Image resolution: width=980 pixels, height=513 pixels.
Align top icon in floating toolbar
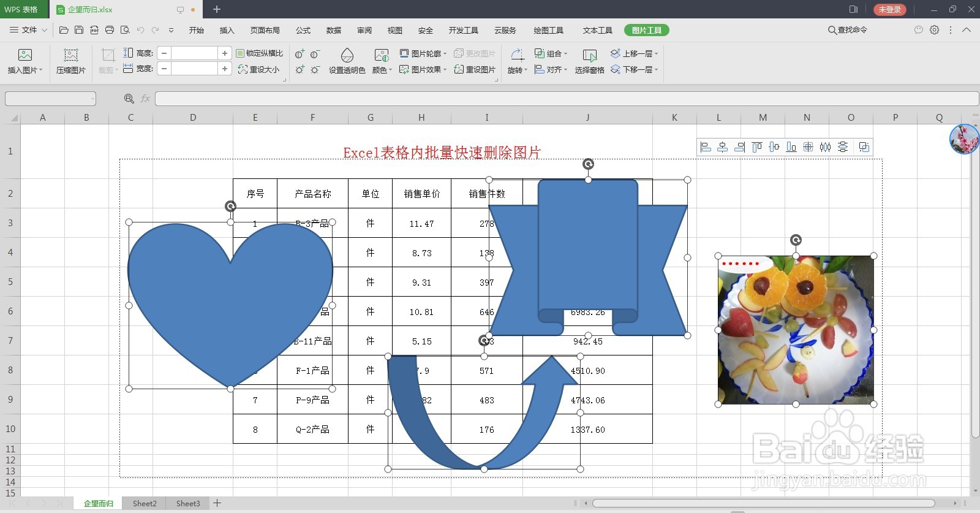(x=757, y=147)
